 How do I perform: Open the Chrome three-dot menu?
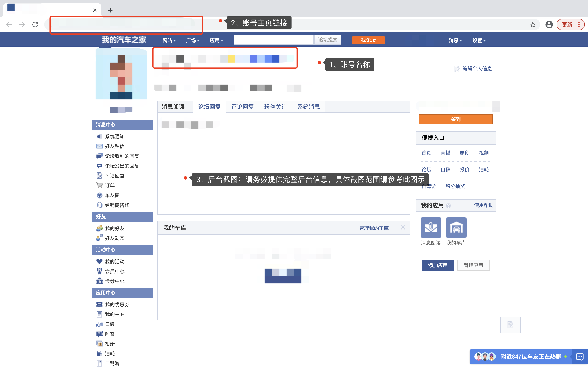(x=579, y=25)
